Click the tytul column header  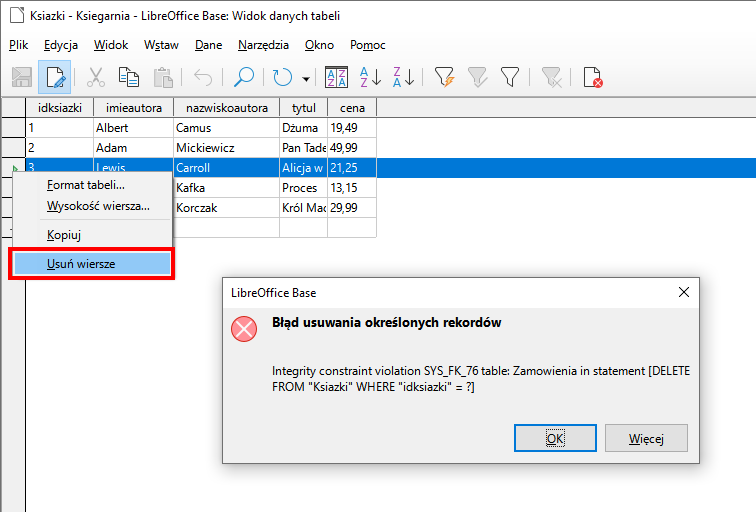304,108
